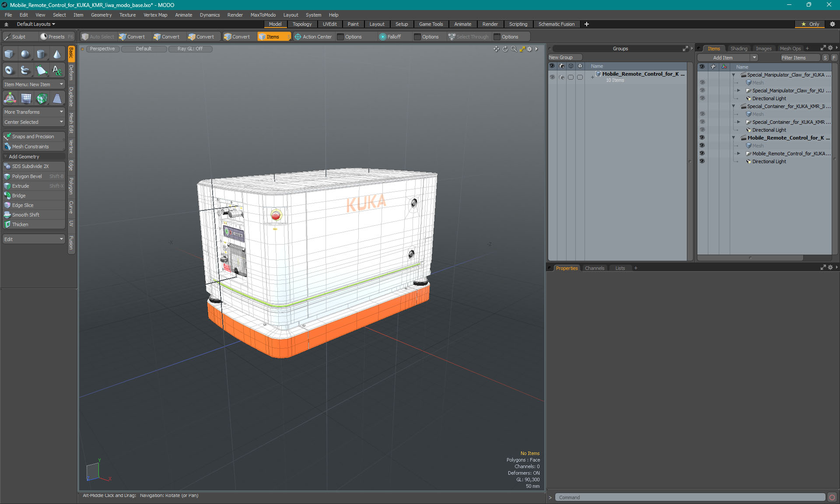This screenshot has height=504, width=840.
Task: Open Mesh Constraints tool
Action: coord(33,147)
